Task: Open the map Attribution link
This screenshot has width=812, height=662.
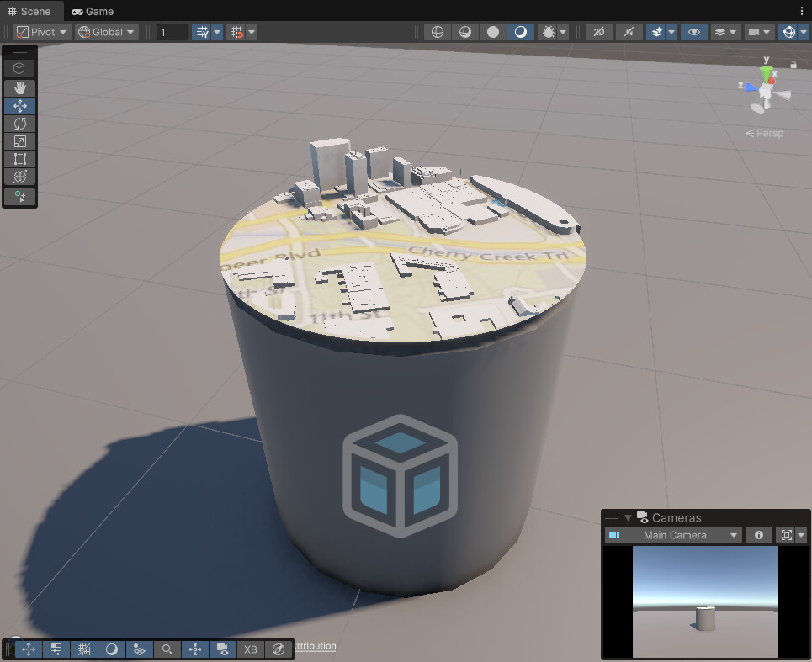Action: coord(316,645)
